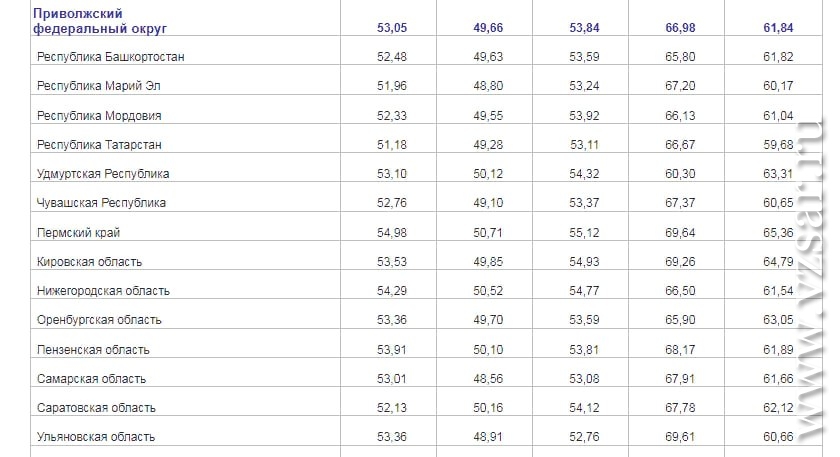Select Саратовская область region name

pyautogui.click(x=96, y=408)
